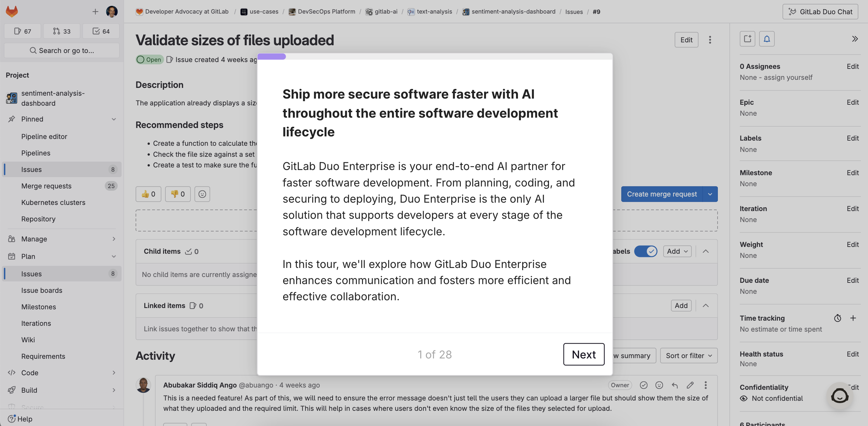Add reaction smiley under description
This screenshot has height=426, width=868.
202,194
